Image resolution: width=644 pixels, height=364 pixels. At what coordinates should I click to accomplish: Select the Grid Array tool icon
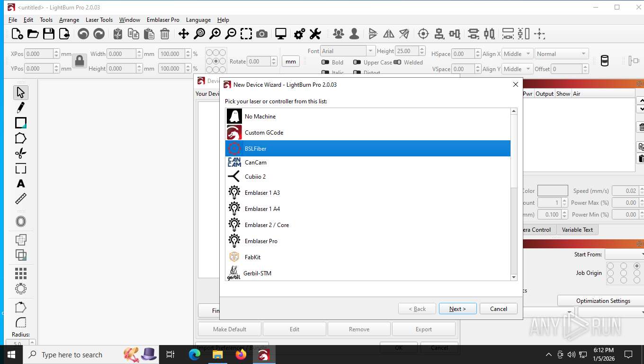tap(20, 273)
